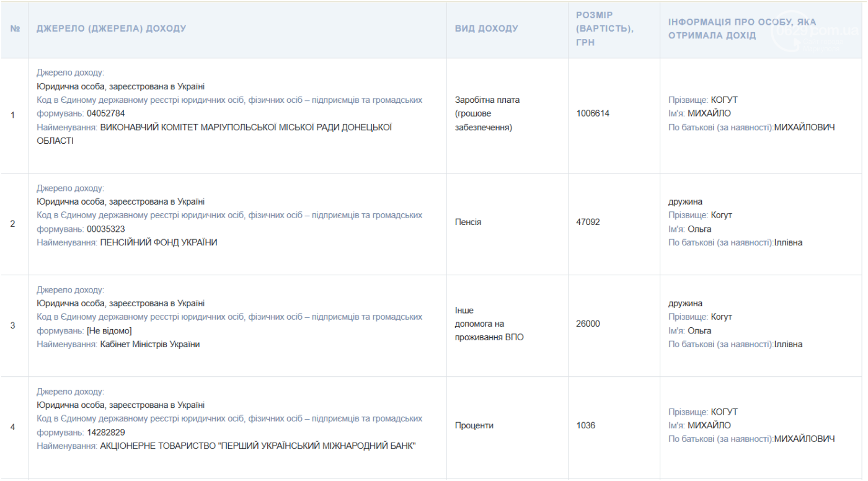Select the amount 1006614
Viewport: 868px width, 481px height.
[x=593, y=113]
